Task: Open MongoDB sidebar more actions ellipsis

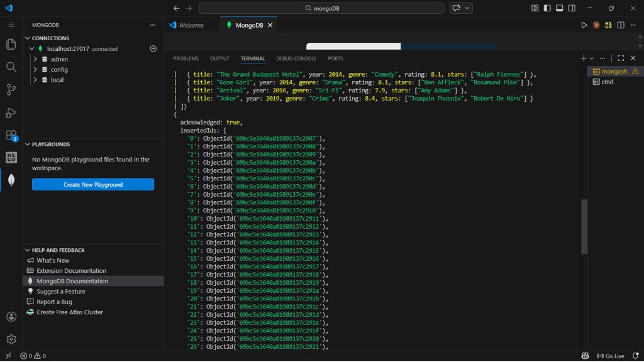Action: click(153, 25)
